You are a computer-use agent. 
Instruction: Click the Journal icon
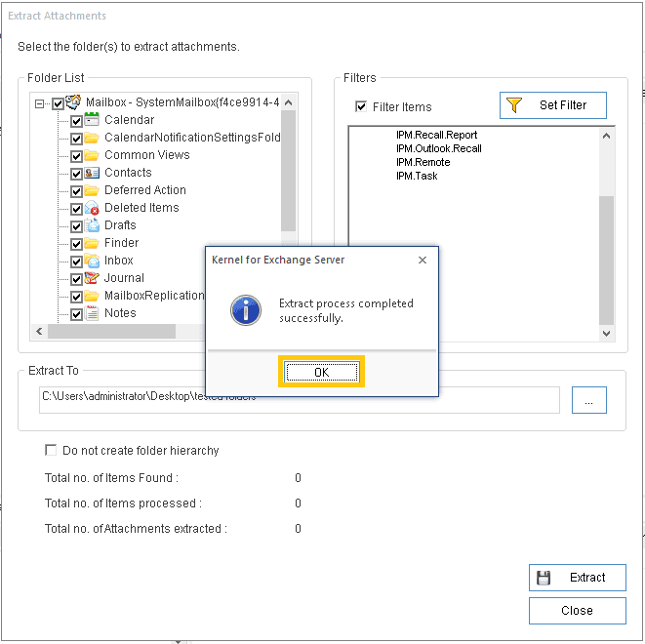(92, 278)
